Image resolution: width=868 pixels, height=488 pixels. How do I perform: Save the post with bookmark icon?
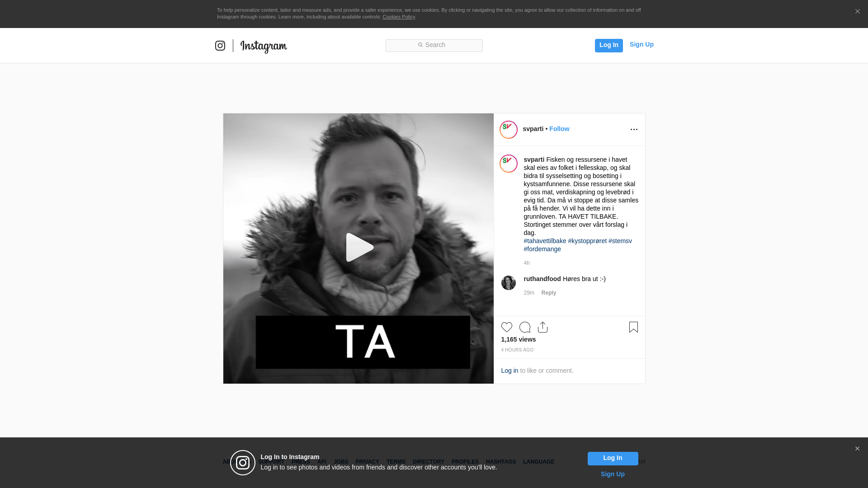(633, 327)
